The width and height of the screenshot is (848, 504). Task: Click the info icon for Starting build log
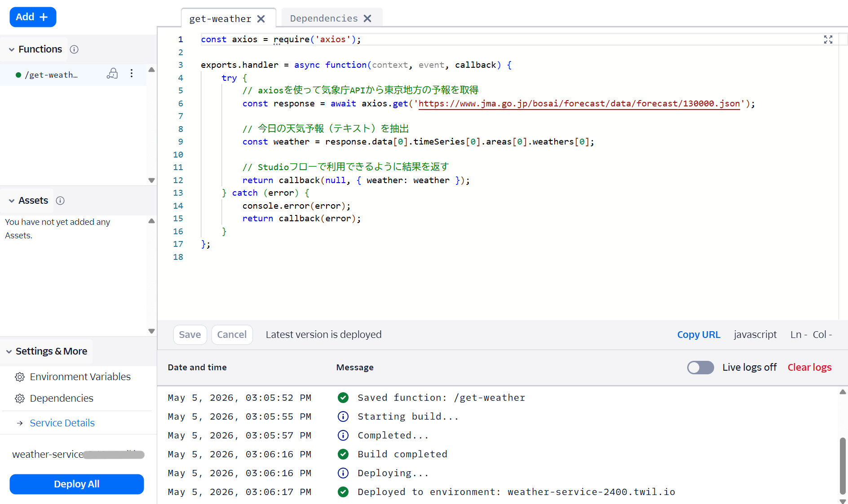coord(343,416)
